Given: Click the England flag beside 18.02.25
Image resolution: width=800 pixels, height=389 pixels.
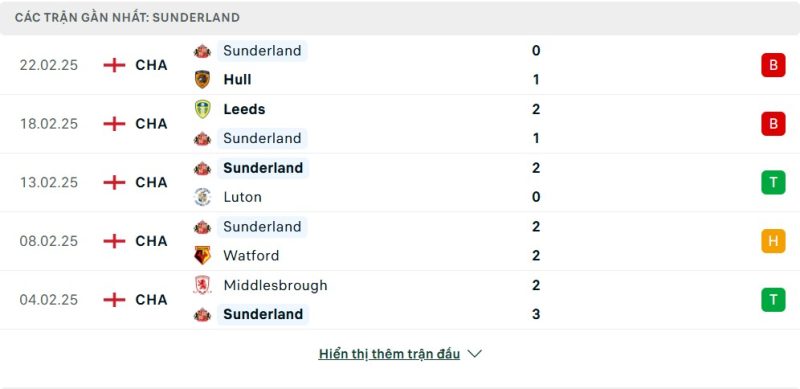Looking at the screenshot, I should pyautogui.click(x=114, y=124).
